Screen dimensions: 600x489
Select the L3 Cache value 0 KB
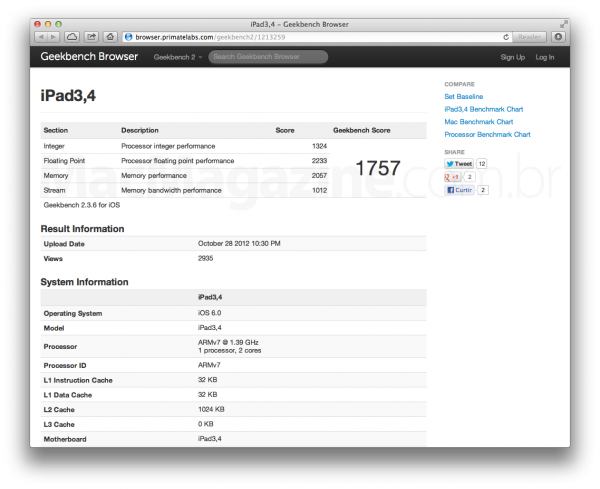tap(205, 424)
